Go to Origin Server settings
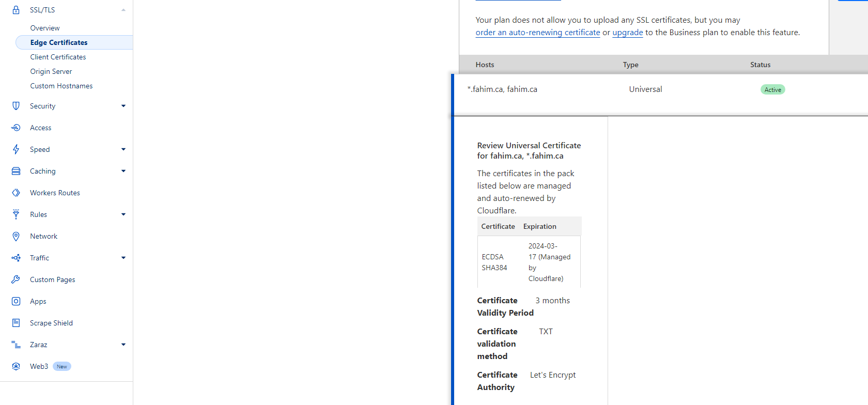 coord(51,71)
